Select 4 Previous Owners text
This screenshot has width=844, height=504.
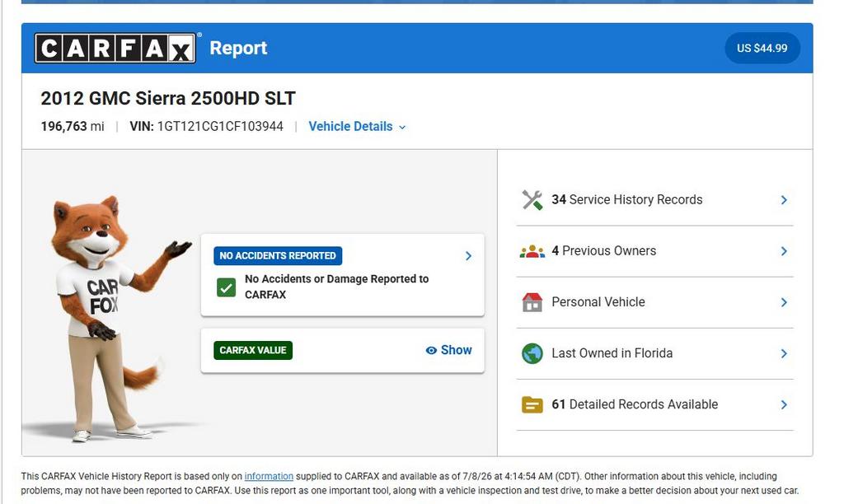pyautogui.click(x=603, y=251)
